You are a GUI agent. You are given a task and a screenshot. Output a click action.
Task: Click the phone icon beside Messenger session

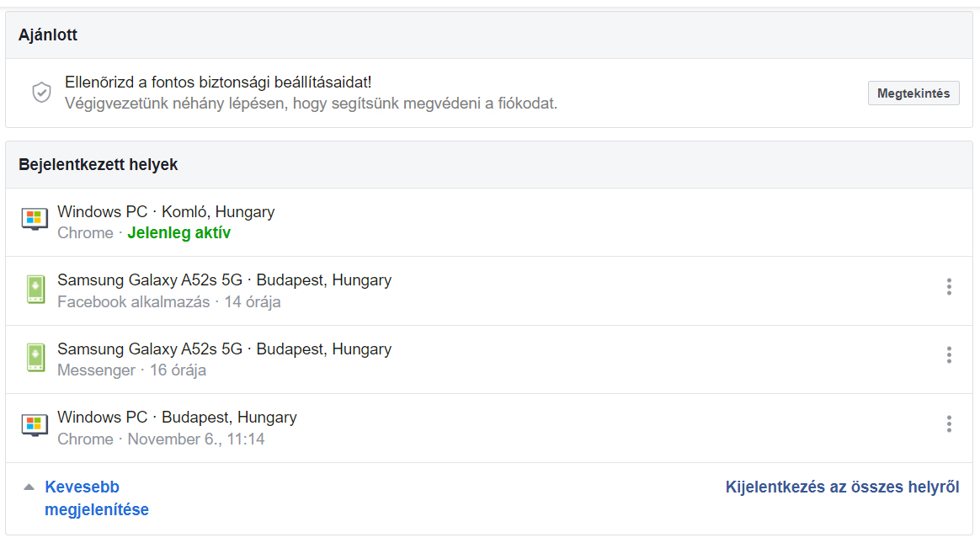pyautogui.click(x=35, y=358)
